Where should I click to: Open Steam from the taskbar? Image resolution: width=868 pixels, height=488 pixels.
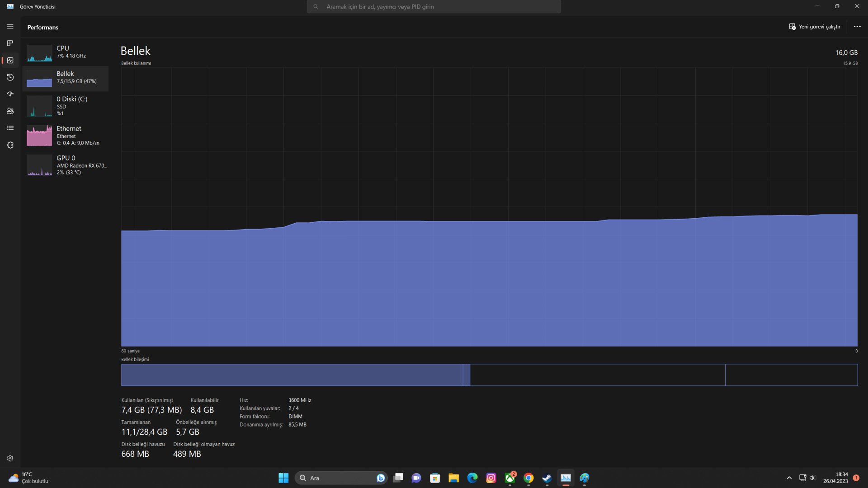[x=547, y=478]
